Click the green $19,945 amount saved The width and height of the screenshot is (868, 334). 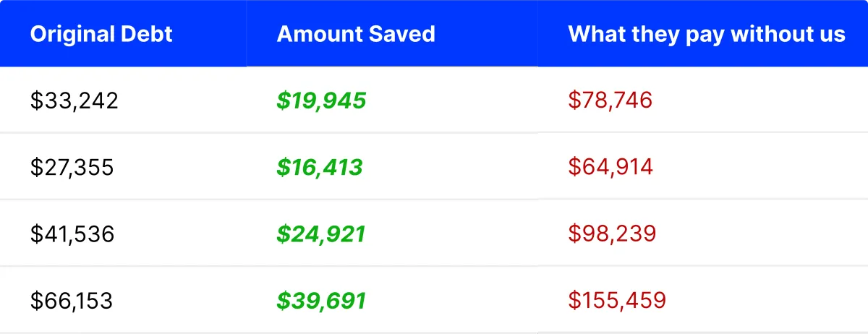click(x=321, y=101)
